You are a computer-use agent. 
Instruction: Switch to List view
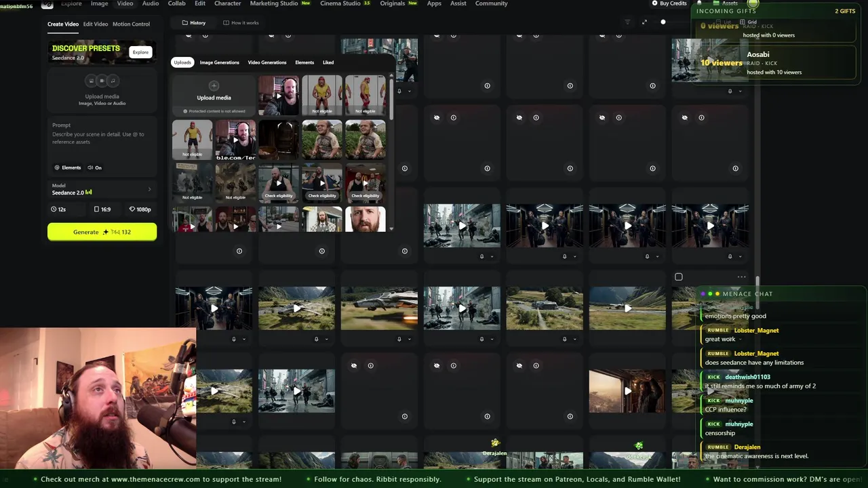tap(724, 22)
